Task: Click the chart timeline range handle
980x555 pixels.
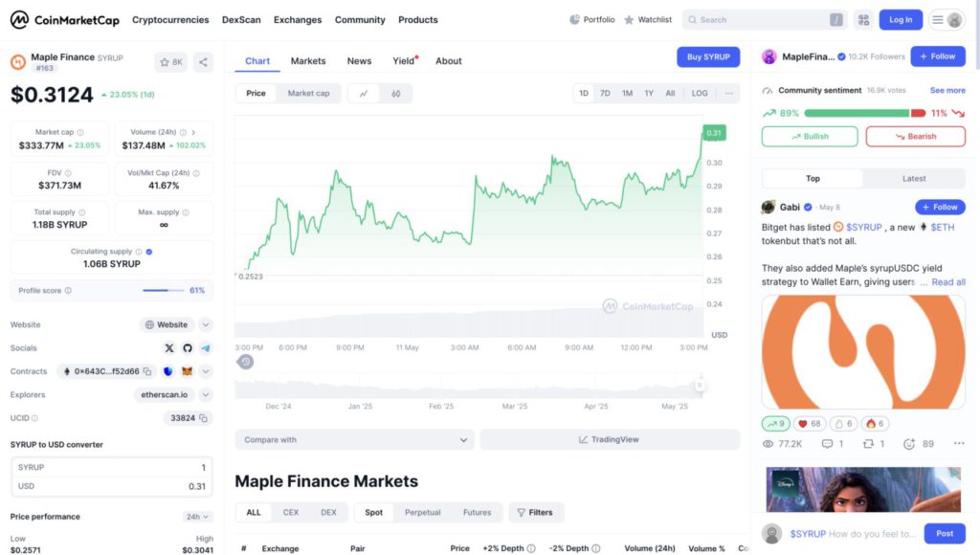Action: (700, 386)
